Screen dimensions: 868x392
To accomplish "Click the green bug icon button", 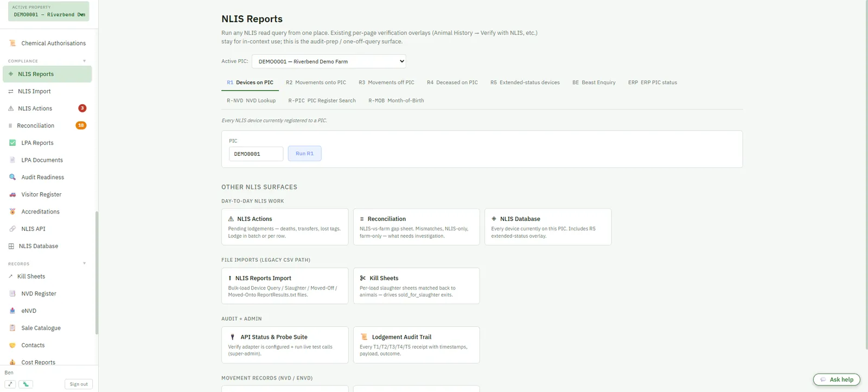I will pyautogui.click(x=25, y=384).
